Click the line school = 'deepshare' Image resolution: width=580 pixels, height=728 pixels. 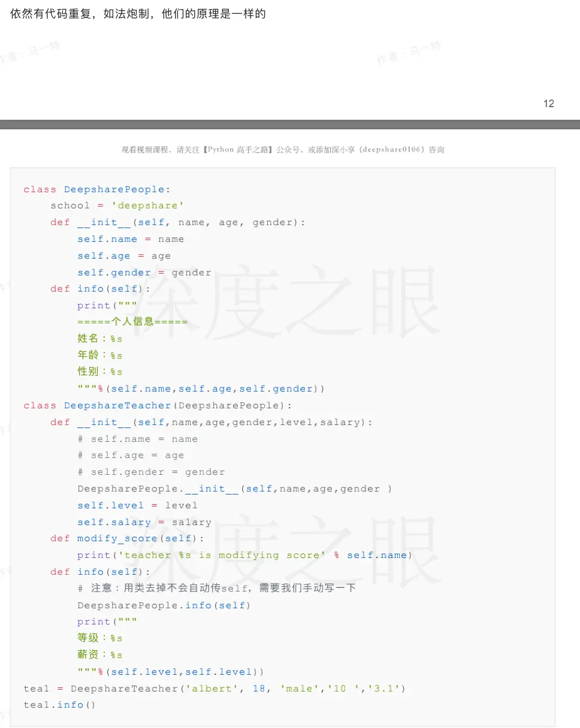pos(117,205)
